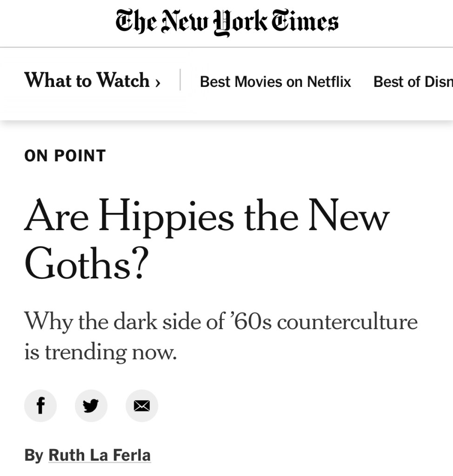
Task: Share the article on Twitter
Action: [x=91, y=406]
